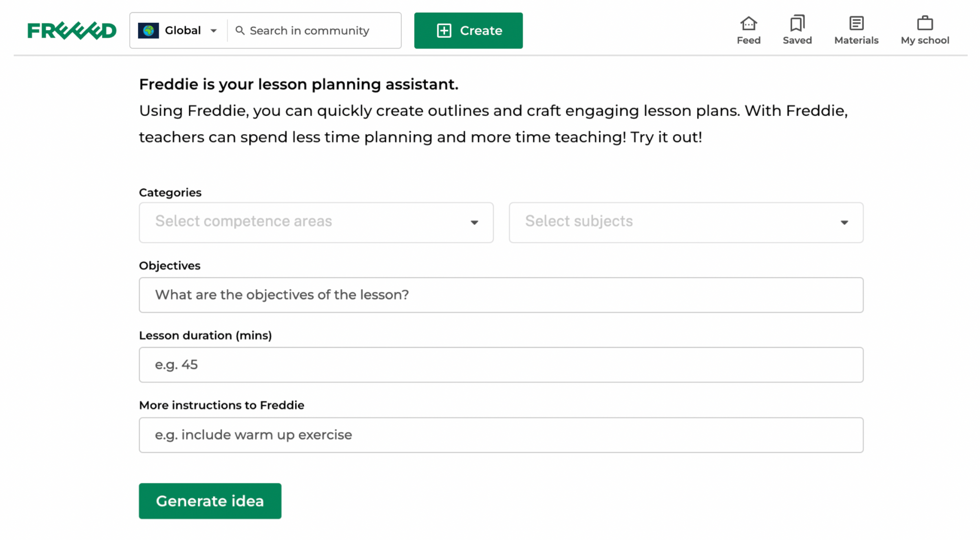Expand the Global region dropdown arrow
The height and width of the screenshot is (540, 980).
click(x=214, y=30)
